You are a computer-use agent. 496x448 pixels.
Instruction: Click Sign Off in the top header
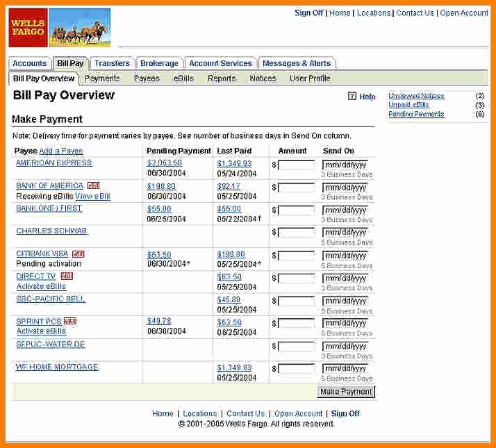click(x=309, y=13)
